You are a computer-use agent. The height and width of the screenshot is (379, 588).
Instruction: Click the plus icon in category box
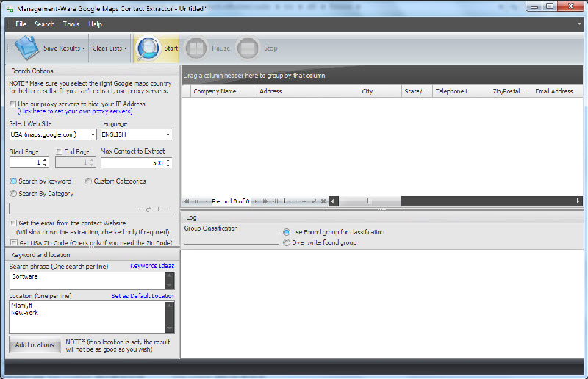click(x=158, y=209)
